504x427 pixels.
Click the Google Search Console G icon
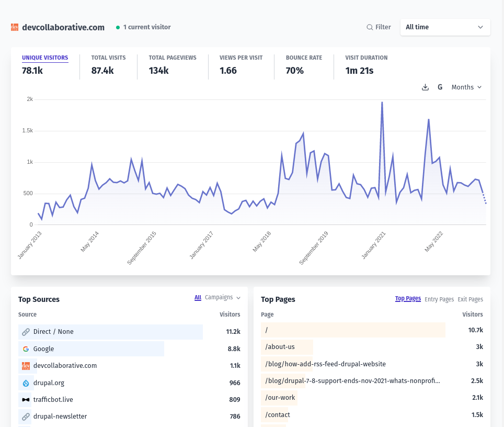click(x=440, y=87)
